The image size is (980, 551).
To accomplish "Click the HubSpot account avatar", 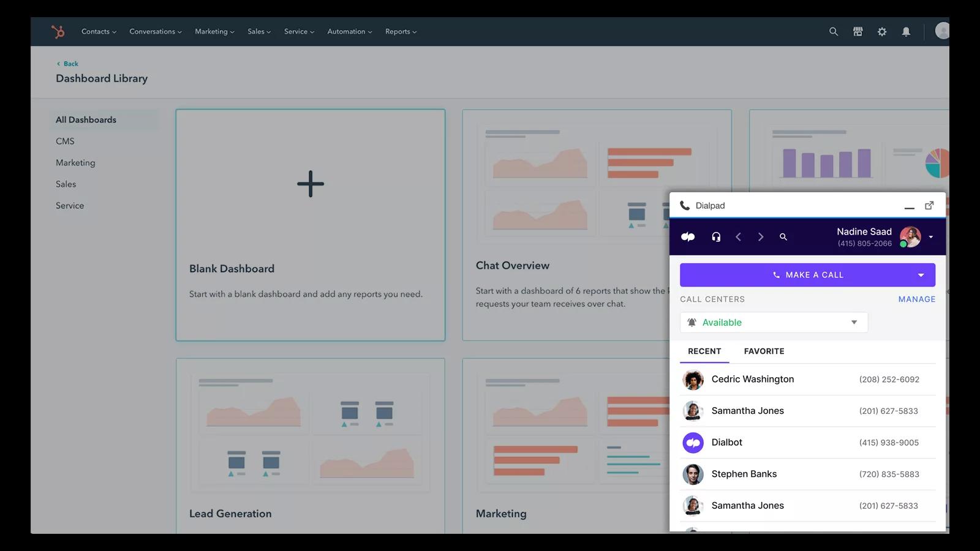I will click(943, 31).
